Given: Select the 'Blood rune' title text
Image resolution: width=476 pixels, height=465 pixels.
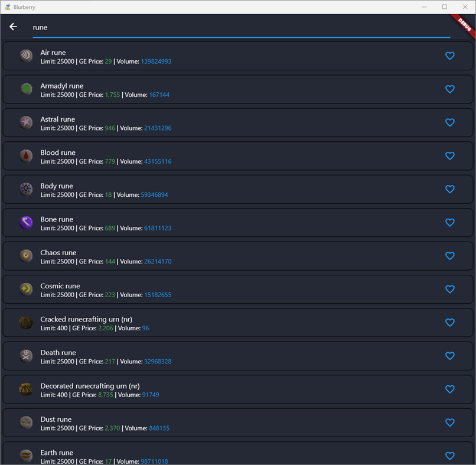Looking at the screenshot, I should click(58, 152).
